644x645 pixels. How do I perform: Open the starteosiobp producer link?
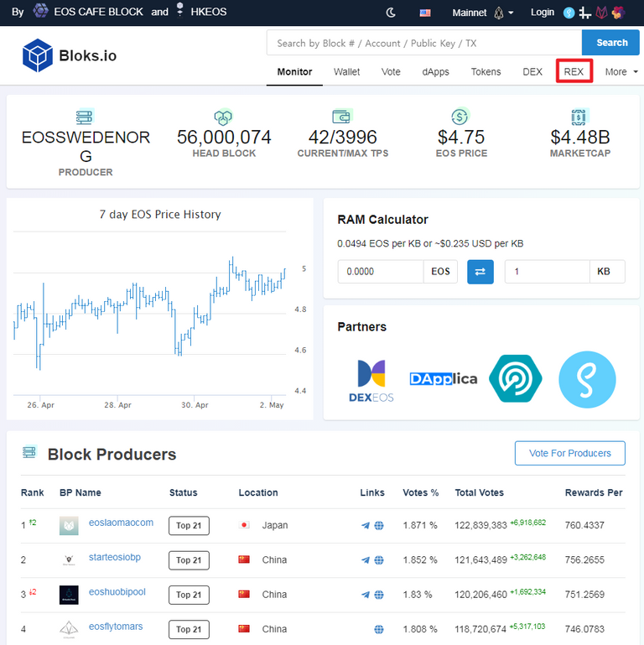tap(115, 557)
